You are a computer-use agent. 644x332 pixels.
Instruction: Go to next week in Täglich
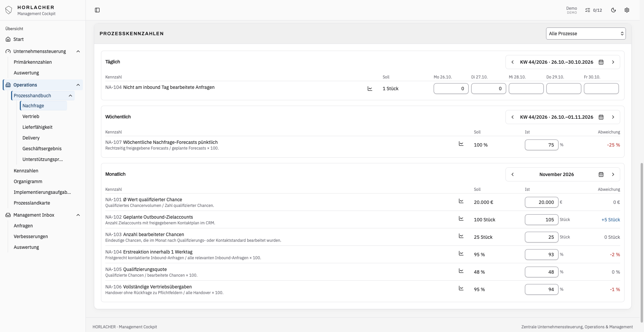pyautogui.click(x=613, y=62)
